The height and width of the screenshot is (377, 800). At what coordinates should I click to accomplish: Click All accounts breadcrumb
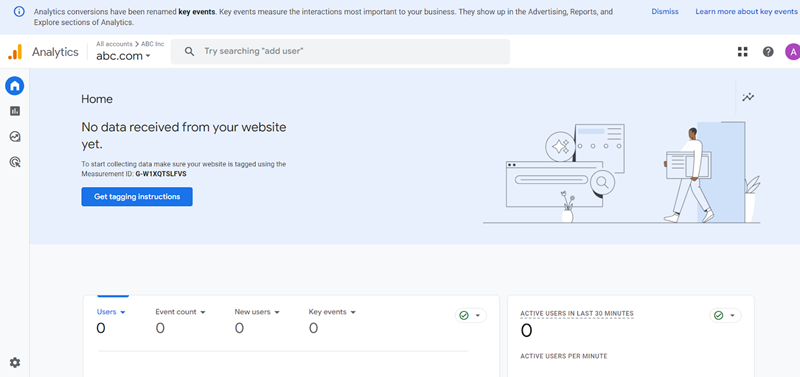pyautogui.click(x=114, y=44)
